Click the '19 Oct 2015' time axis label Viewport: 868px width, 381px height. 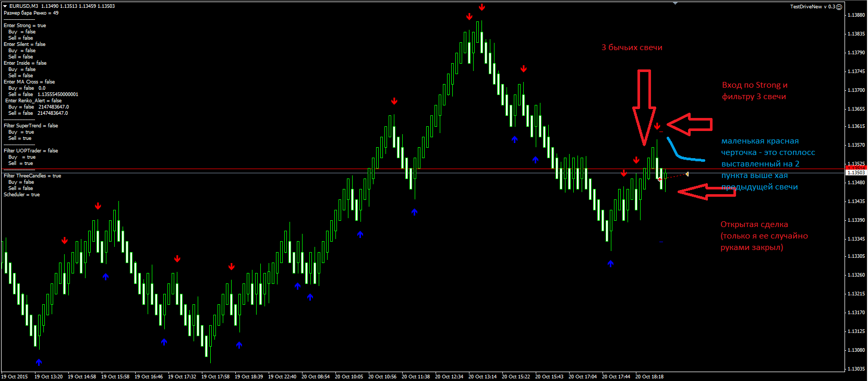point(15,377)
